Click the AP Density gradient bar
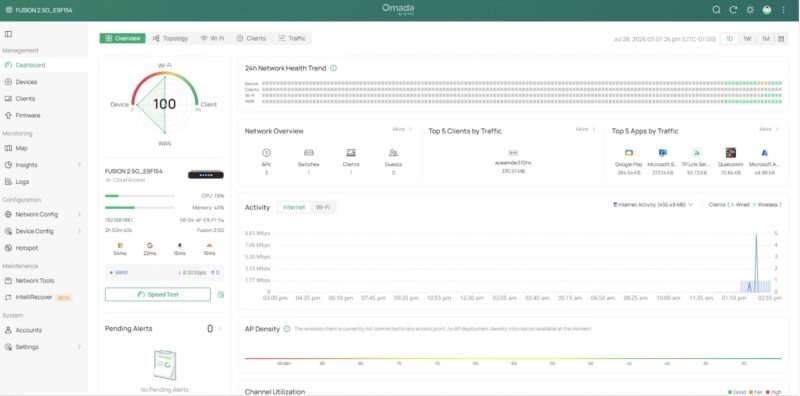This screenshot has height=396, width=800. (x=513, y=358)
